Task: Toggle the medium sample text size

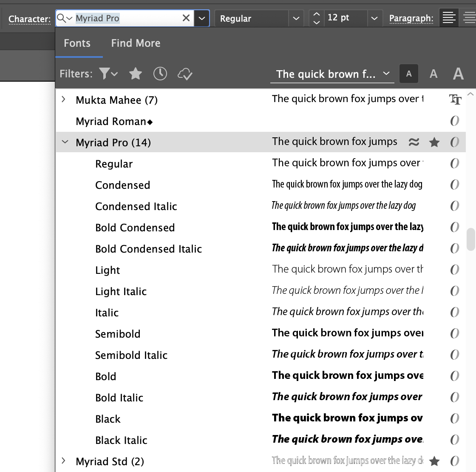Action: pos(433,73)
